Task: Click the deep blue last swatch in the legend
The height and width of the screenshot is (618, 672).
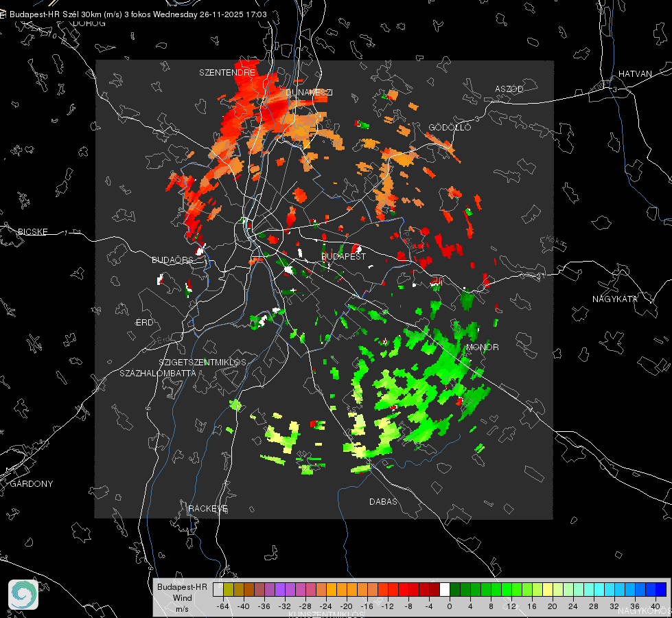Action: 661,590
